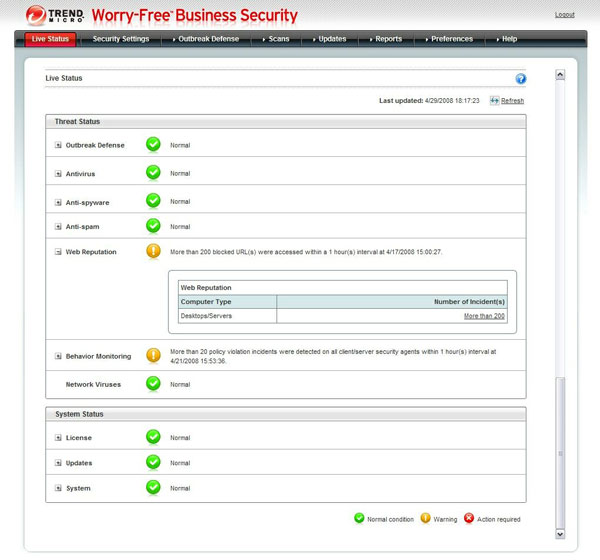The image size is (600, 560).
Task: Open the Security Settings tab
Action: (x=121, y=39)
